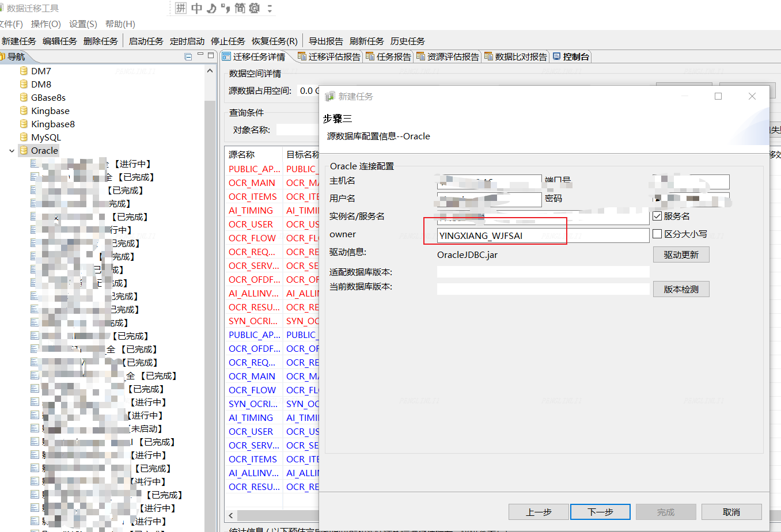Click the task icon of 【未启动】 row
The image size is (781, 532).
[35, 428]
